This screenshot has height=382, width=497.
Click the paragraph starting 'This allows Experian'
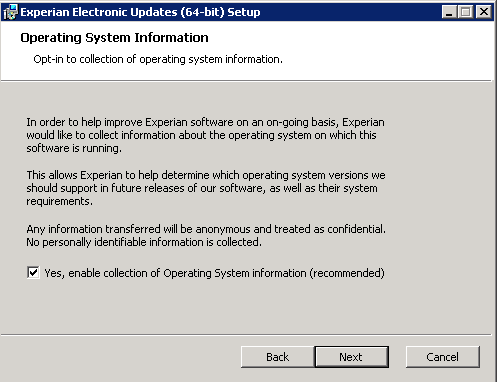click(x=206, y=188)
